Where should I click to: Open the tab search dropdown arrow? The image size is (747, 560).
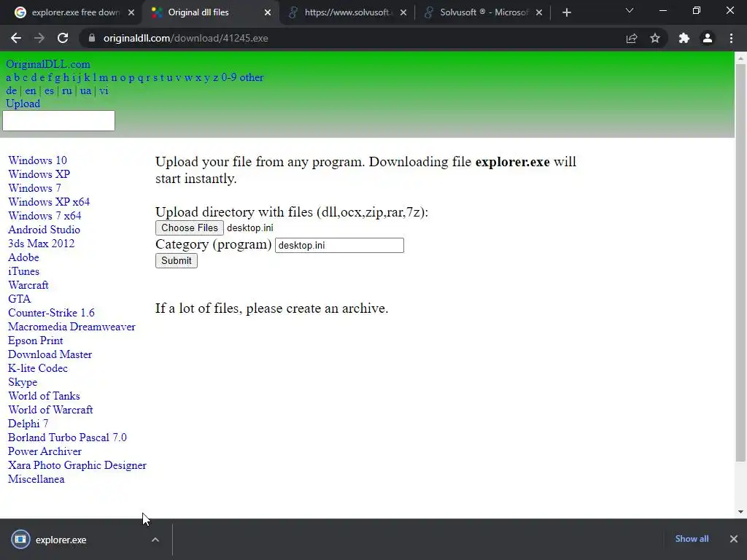pyautogui.click(x=630, y=10)
